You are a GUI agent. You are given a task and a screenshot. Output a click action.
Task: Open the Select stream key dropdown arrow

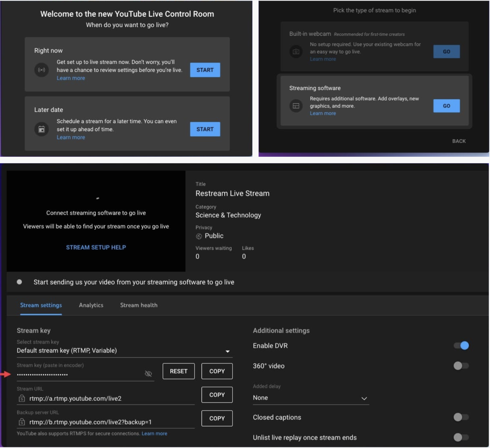[227, 351]
